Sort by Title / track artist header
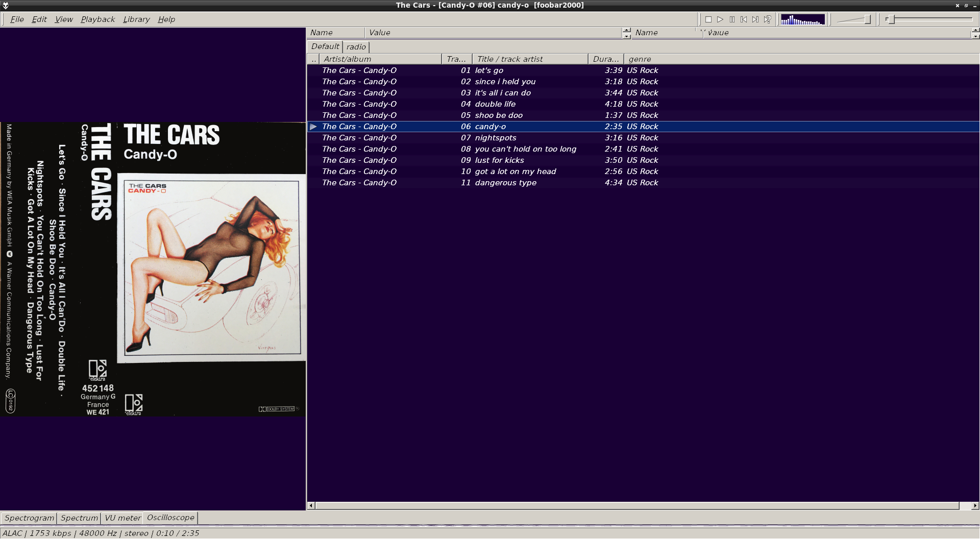 click(530, 59)
